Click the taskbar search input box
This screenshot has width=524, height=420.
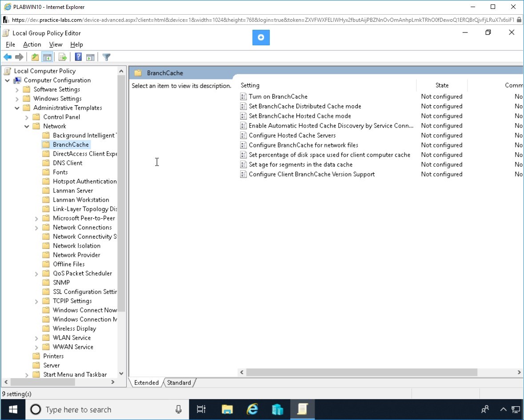click(107, 409)
